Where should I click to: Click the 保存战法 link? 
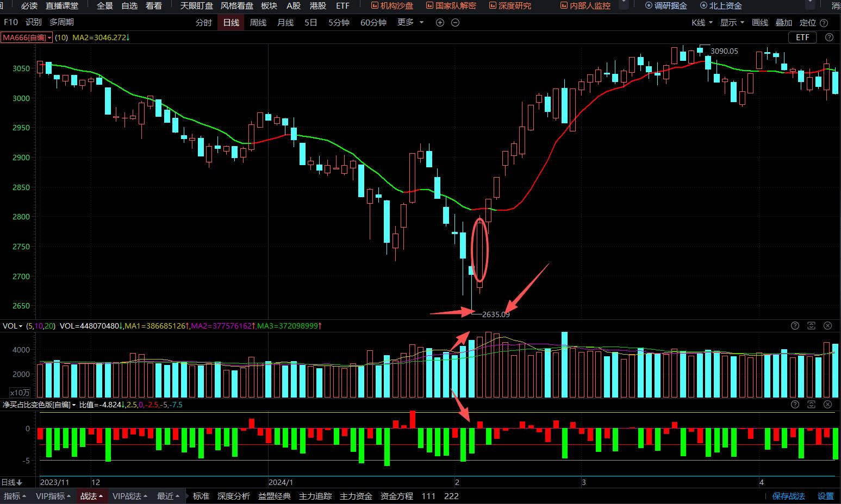pos(788,496)
